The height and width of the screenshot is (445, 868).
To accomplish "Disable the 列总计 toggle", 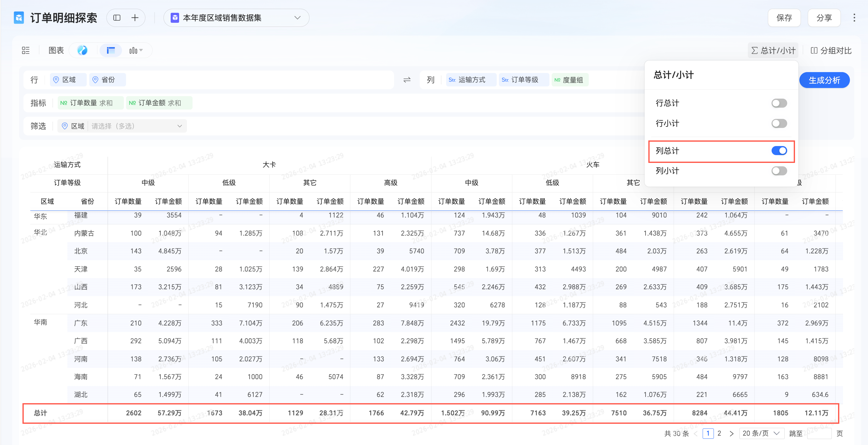I will 779,151.
